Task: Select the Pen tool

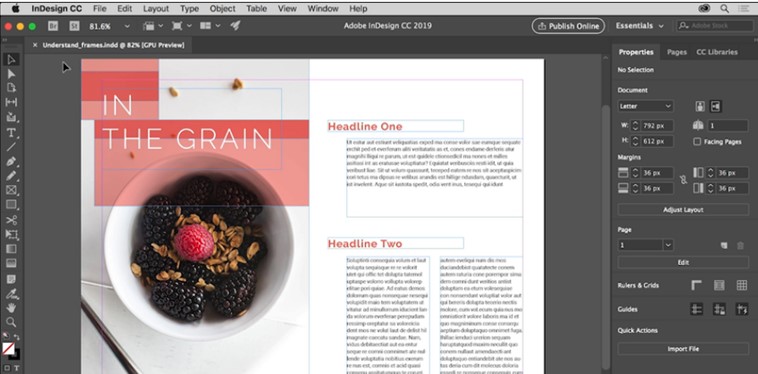Action: (12, 161)
